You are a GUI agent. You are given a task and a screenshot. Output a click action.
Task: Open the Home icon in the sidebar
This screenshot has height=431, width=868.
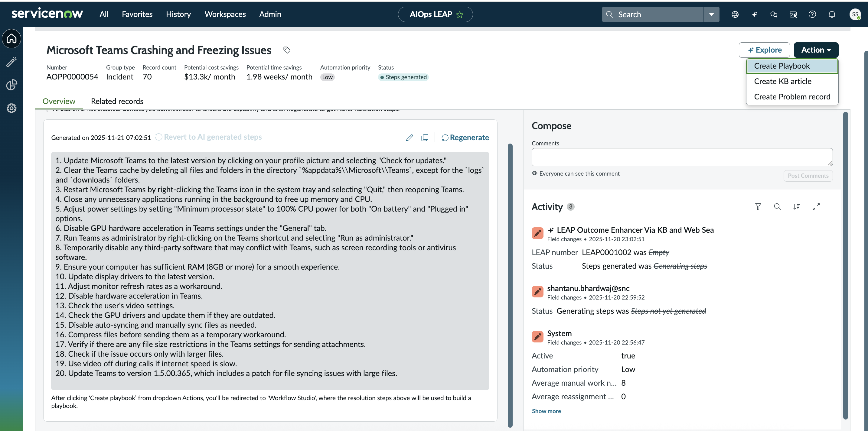(11, 39)
